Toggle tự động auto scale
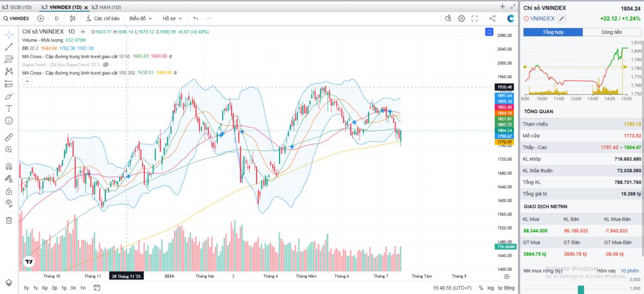This screenshot has width=644, height=294. (x=506, y=288)
